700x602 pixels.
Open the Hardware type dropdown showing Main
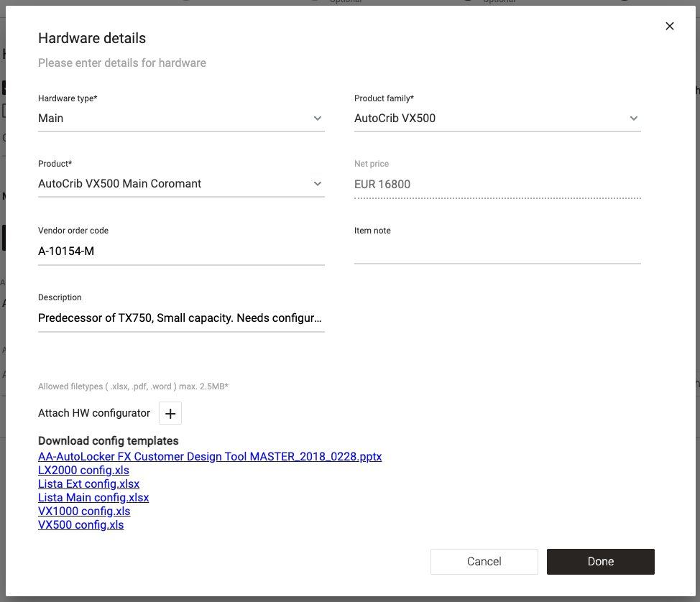coord(172,119)
